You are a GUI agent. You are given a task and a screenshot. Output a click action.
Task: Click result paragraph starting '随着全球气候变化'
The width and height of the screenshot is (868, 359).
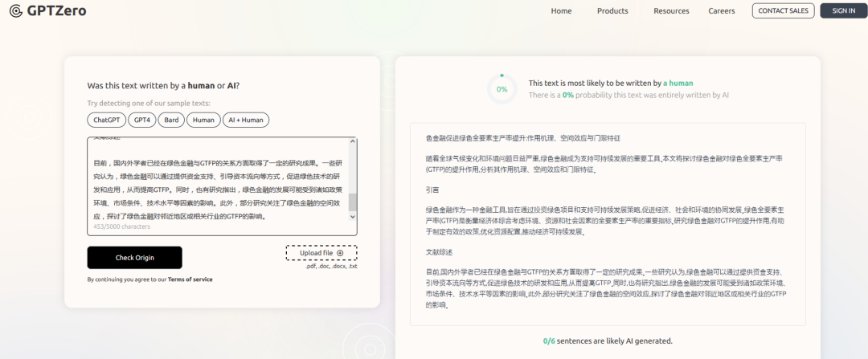coord(604,164)
